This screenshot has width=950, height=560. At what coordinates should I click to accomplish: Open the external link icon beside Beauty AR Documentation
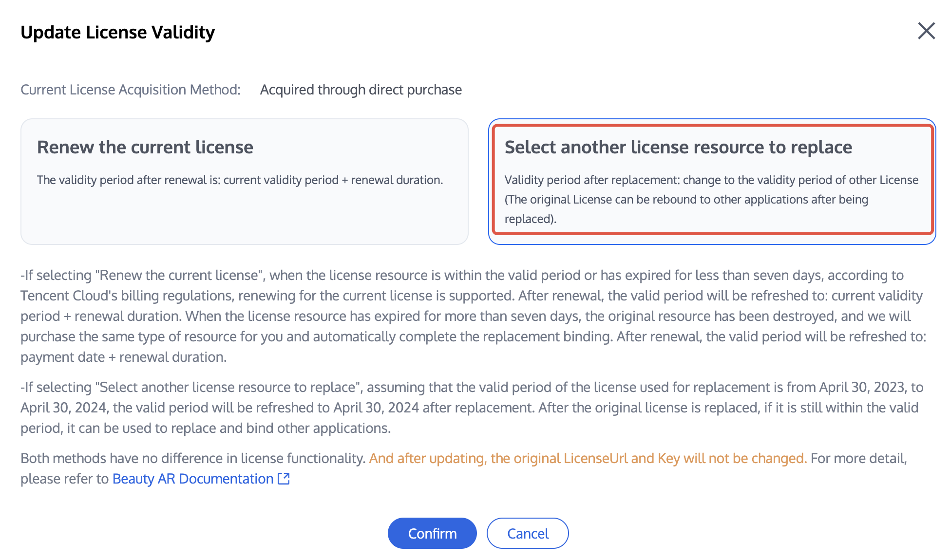(x=284, y=479)
